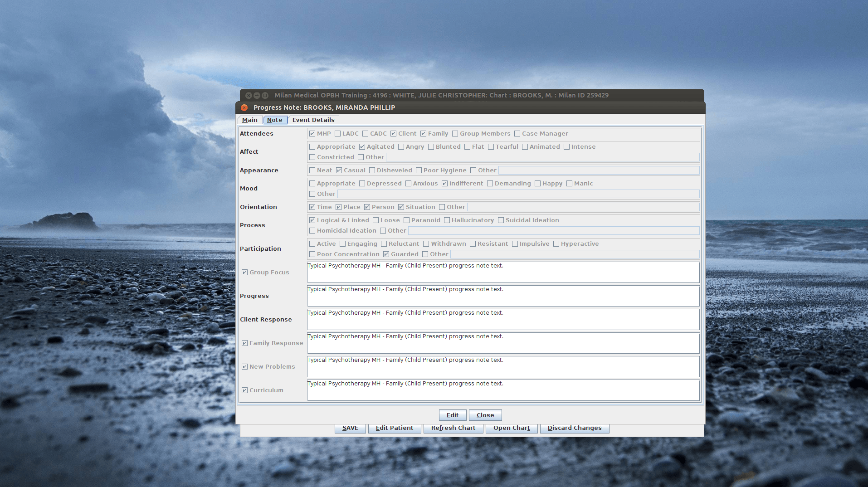This screenshot has width=868, height=487.
Task: Uncheck the Indifferent mood checkbox
Action: pyautogui.click(x=444, y=183)
